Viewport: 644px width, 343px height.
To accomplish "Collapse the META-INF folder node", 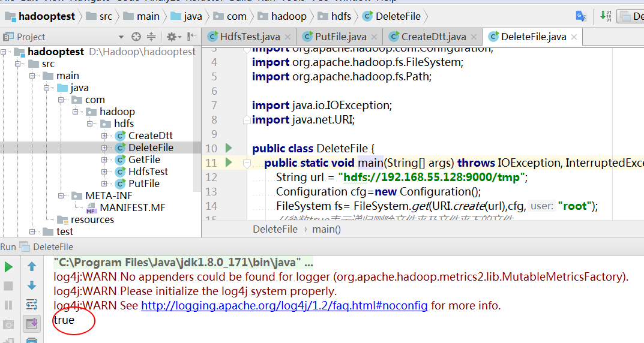I will click(61, 195).
